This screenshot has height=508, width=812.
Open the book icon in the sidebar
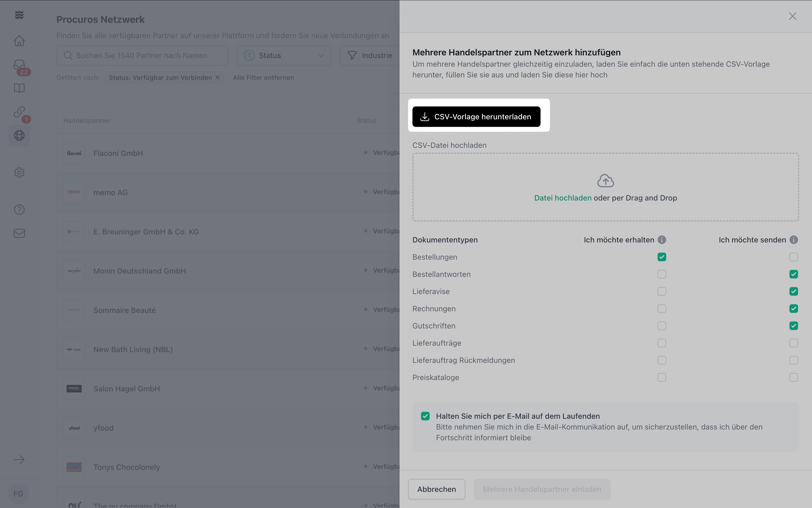point(19,88)
